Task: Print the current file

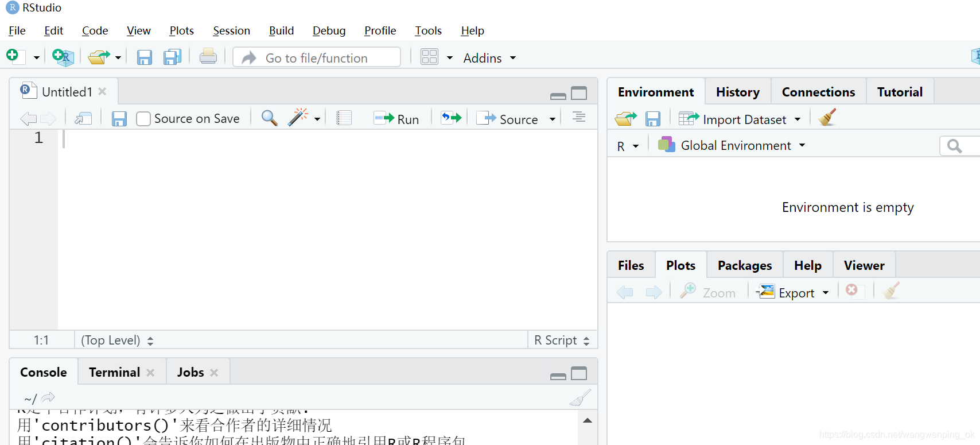Action: coord(208,56)
